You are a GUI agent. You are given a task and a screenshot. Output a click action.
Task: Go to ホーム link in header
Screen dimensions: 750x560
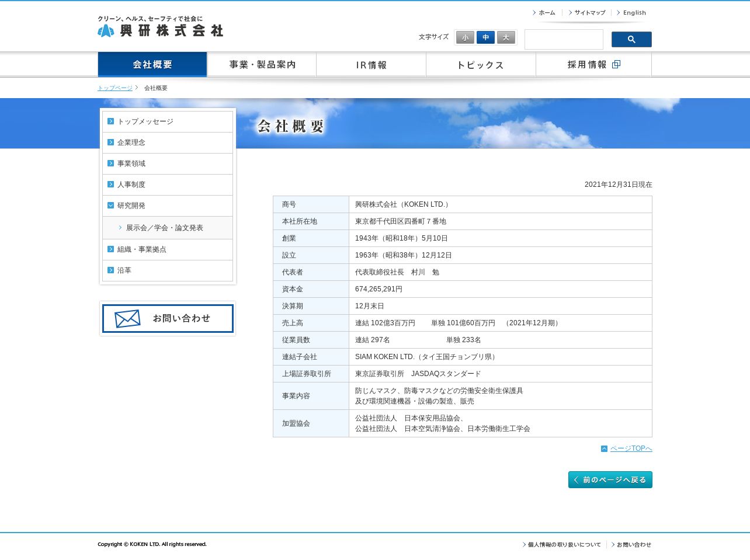[x=544, y=13]
